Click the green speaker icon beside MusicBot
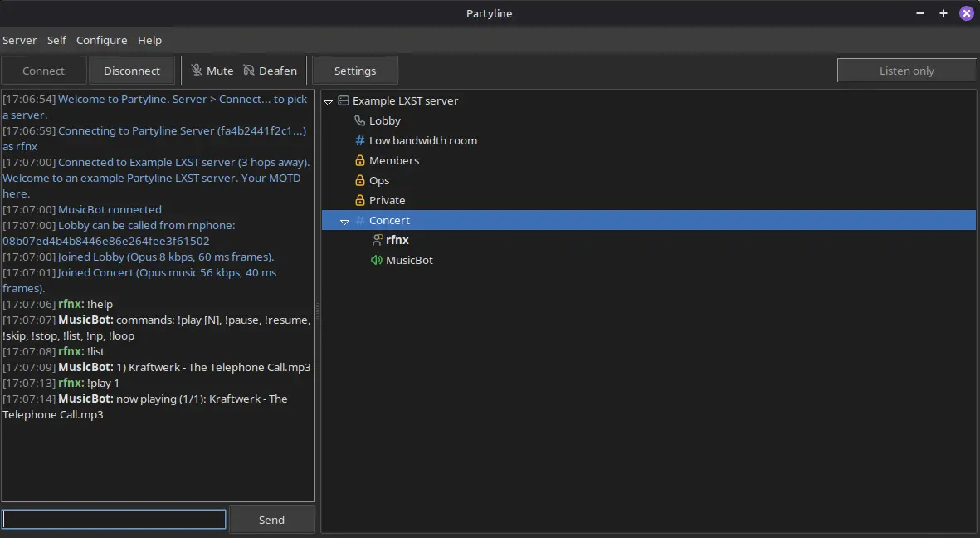Image resolution: width=980 pixels, height=538 pixels. click(376, 260)
